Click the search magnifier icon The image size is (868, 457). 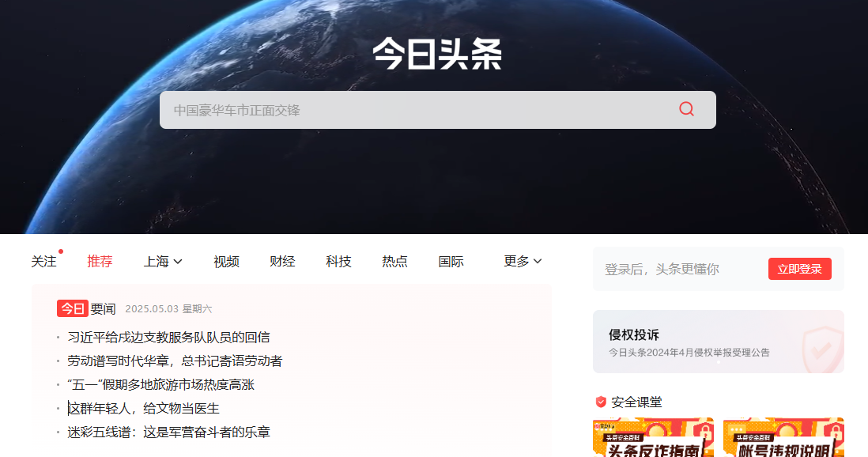tap(685, 109)
